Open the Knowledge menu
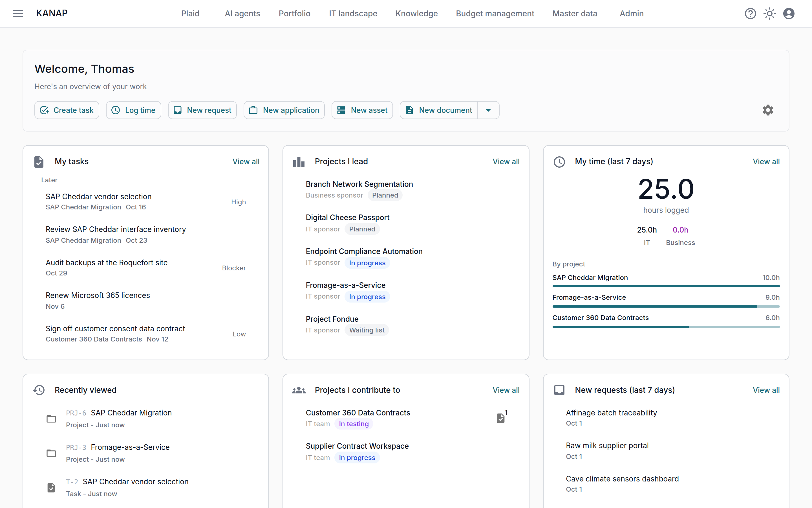812x508 pixels. click(x=416, y=14)
